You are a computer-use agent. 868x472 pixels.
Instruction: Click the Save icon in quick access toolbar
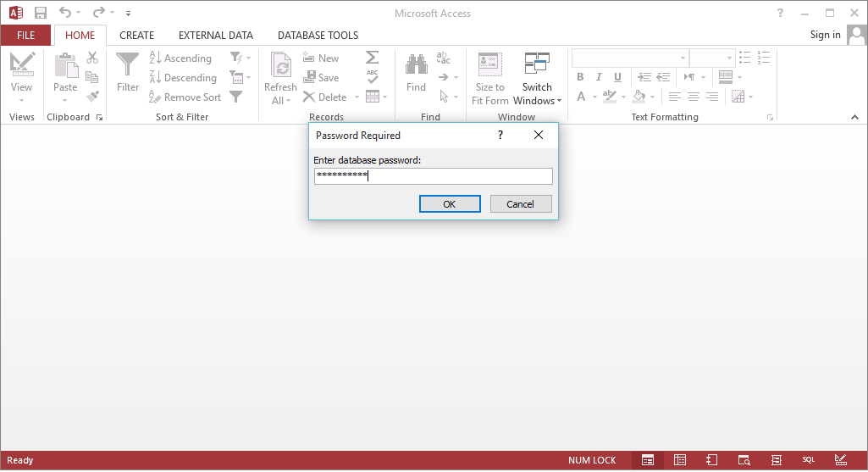click(40, 13)
